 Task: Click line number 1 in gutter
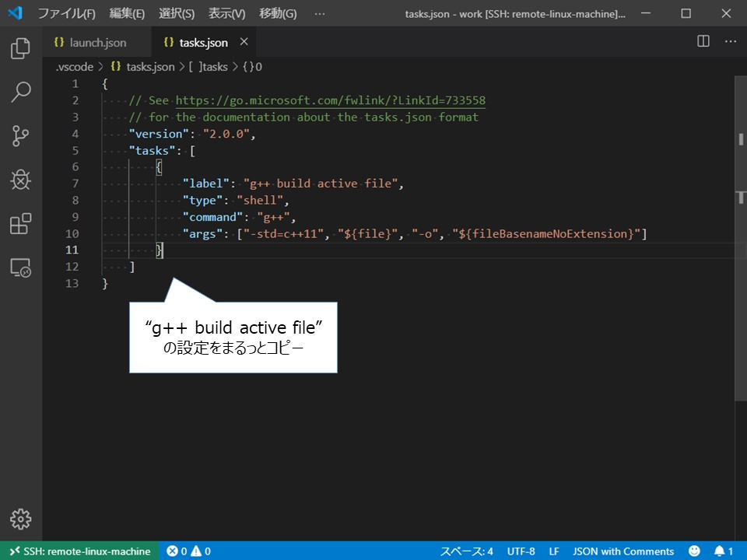coord(75,84)
